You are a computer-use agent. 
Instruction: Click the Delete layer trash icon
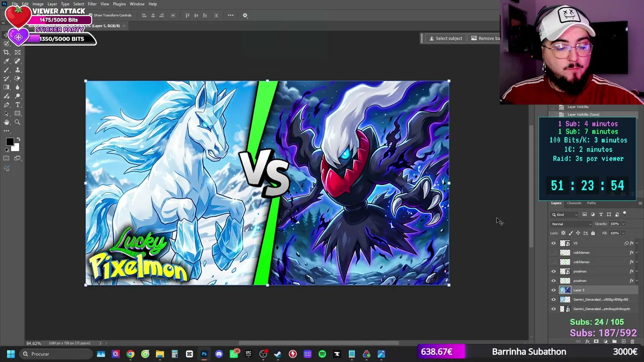632,342
